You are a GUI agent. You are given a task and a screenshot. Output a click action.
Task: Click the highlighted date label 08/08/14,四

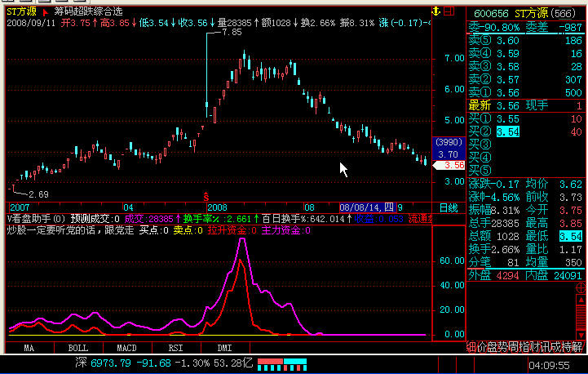click(368, 207)
